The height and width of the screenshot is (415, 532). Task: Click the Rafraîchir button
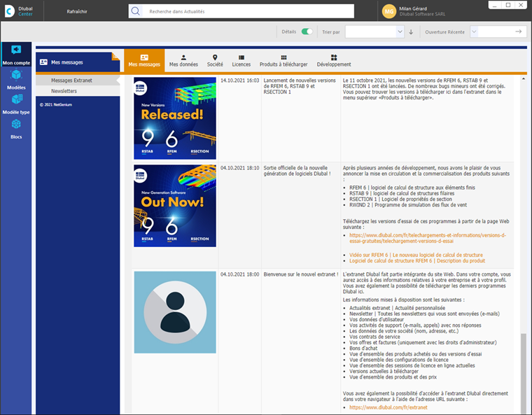coord(77,11)
